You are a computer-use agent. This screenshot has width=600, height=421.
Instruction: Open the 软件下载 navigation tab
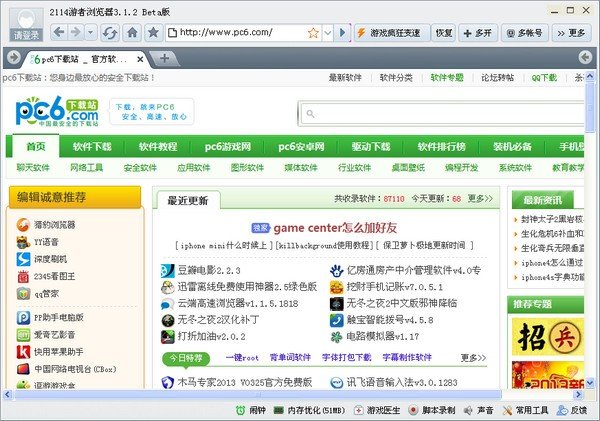point(92,147)
